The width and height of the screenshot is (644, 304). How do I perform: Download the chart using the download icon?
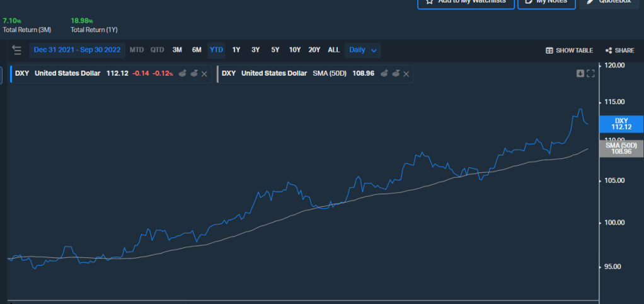(580, 73)
